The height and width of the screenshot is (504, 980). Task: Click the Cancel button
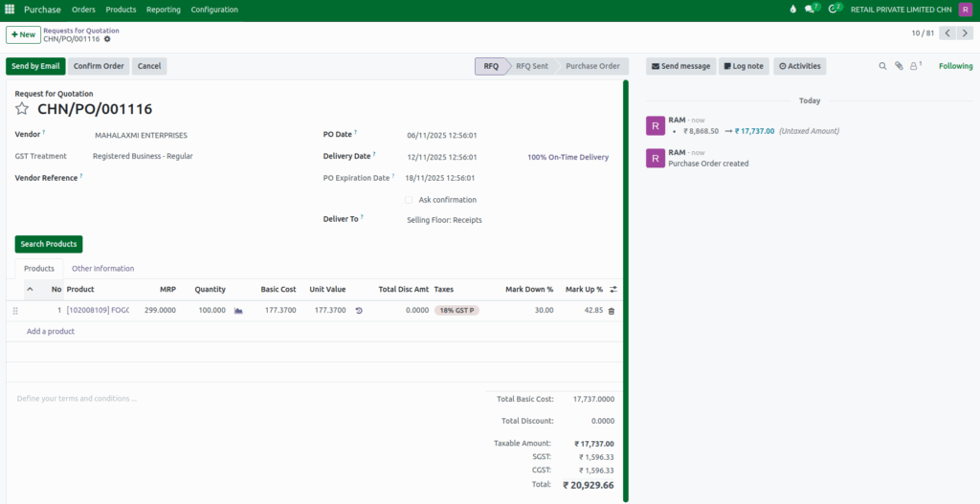(149, 66)
